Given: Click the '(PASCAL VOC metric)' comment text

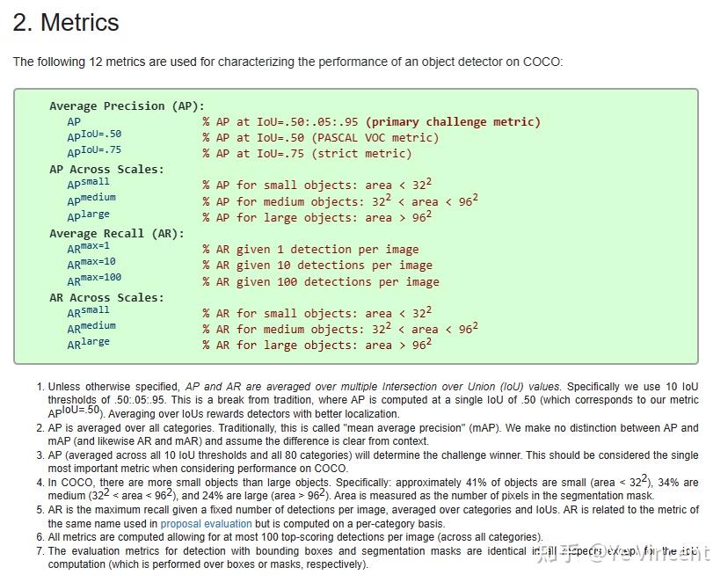Looking at the screenshot, I should click(x=375, y=138).
